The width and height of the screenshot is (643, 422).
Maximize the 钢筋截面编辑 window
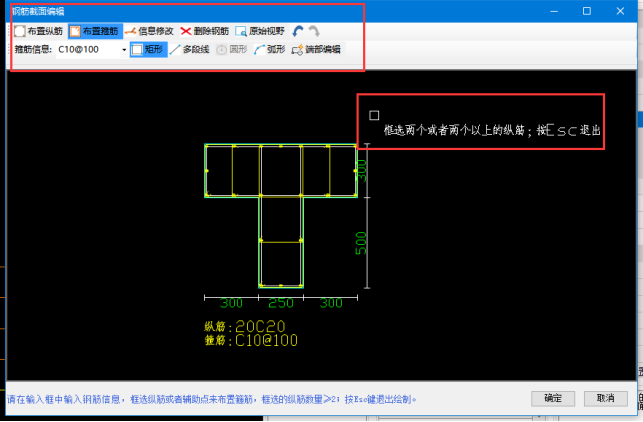[x=586, y=10]
